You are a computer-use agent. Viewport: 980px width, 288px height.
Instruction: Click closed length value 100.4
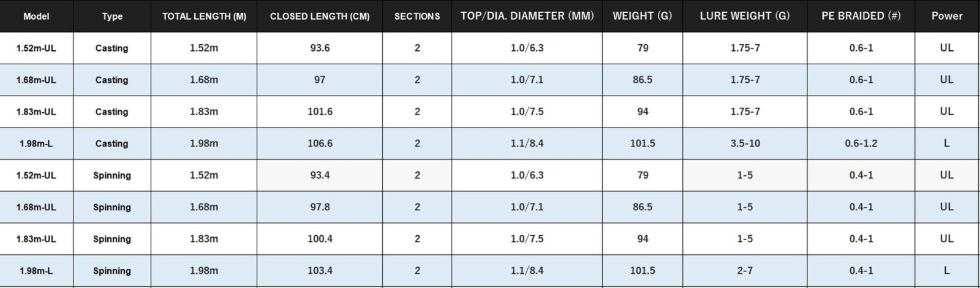click(x=320, y=239)
